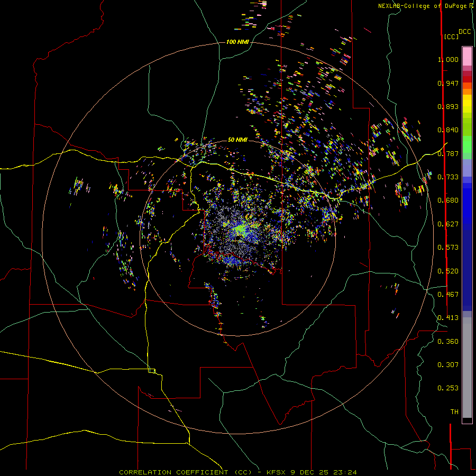
Task: Click the "50 NMI" range ring label
Action: pyautogui.click(x=237, y=140)
